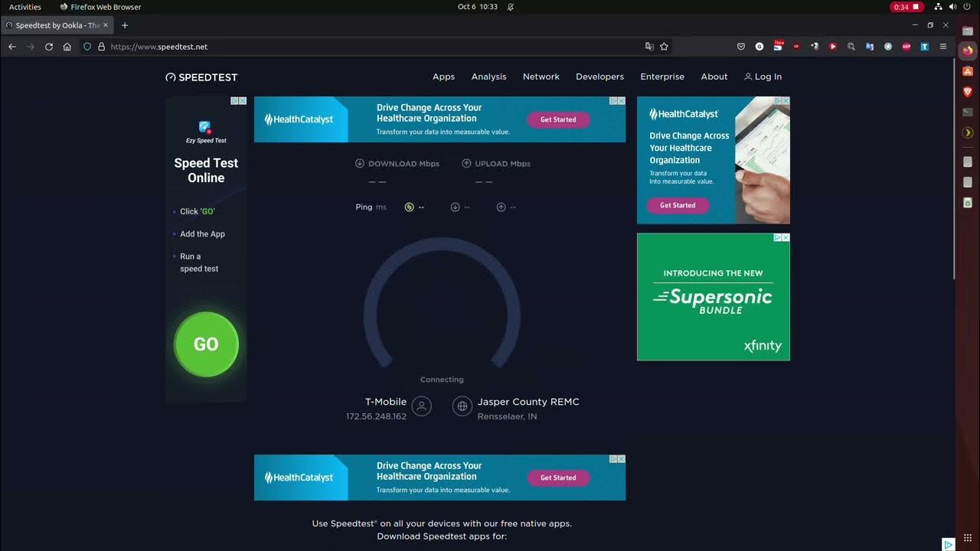Open the Trash icon in dock
Viewport: 980px width, 551px height.
(x=968, y=203)
